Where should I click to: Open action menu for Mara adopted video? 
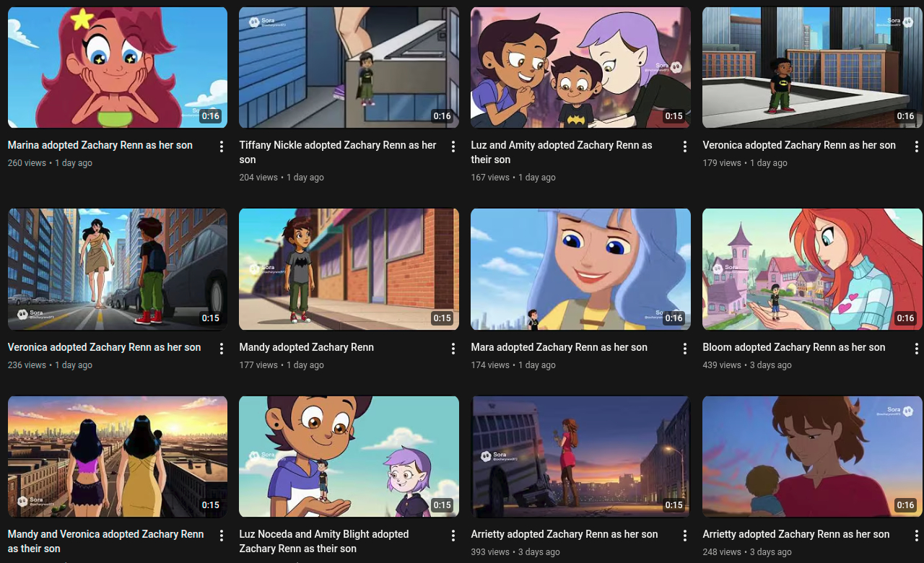(685, 349)
